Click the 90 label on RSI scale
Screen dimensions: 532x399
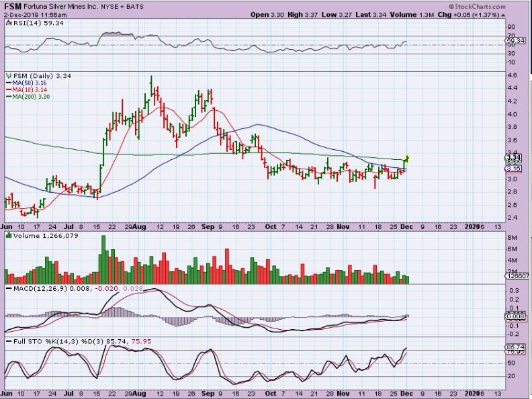click(x=511, y=27)
